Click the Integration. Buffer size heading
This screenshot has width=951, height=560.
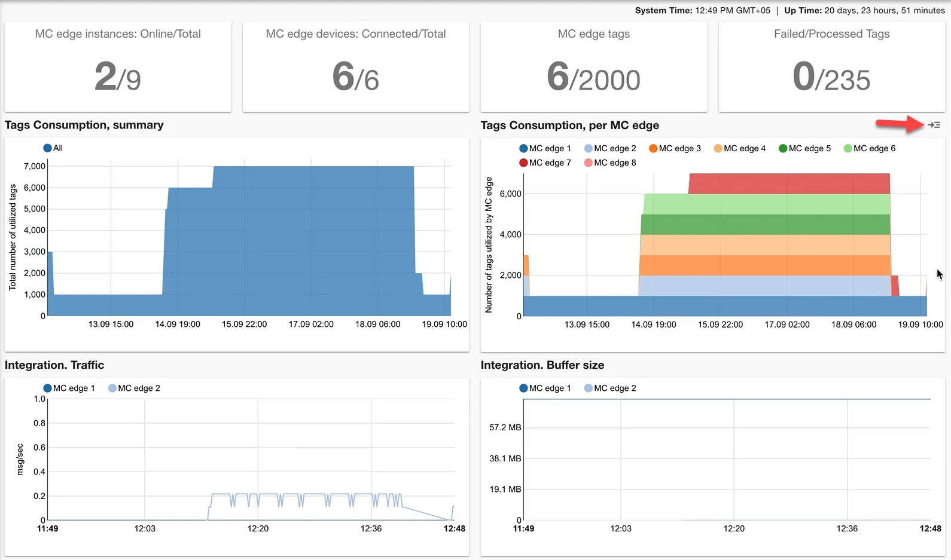pos(542,365)
